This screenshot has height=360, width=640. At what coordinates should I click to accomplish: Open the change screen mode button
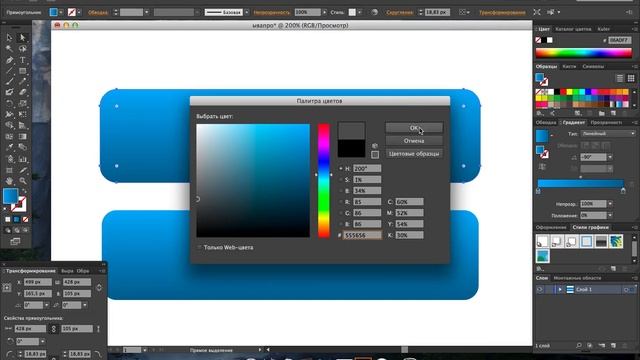[15, 242]
